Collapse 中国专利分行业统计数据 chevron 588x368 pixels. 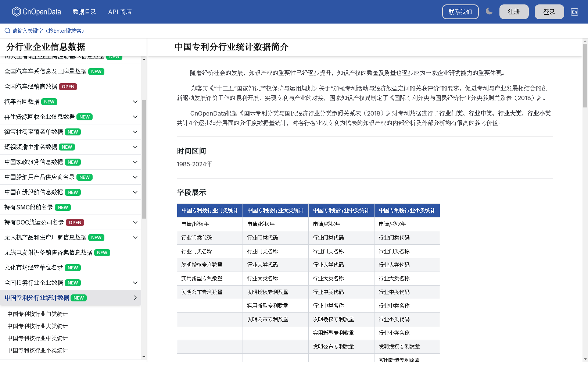[x=135, y=298]
